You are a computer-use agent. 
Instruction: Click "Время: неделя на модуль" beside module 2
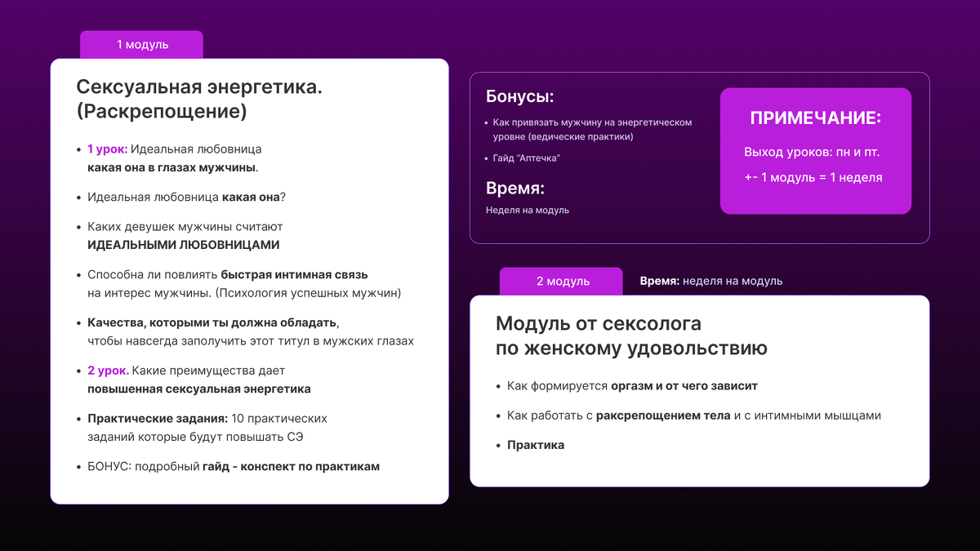tap(710, 282)
